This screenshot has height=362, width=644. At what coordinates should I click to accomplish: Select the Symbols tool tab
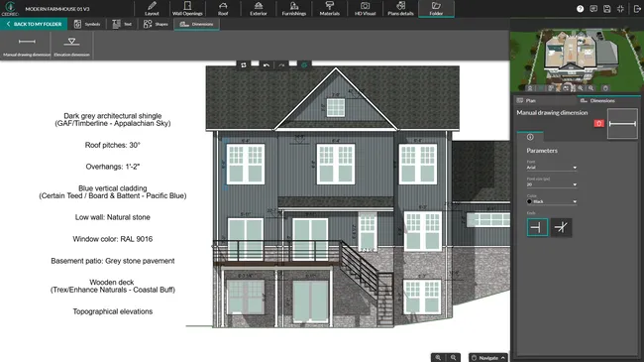[x=86, y=24]
